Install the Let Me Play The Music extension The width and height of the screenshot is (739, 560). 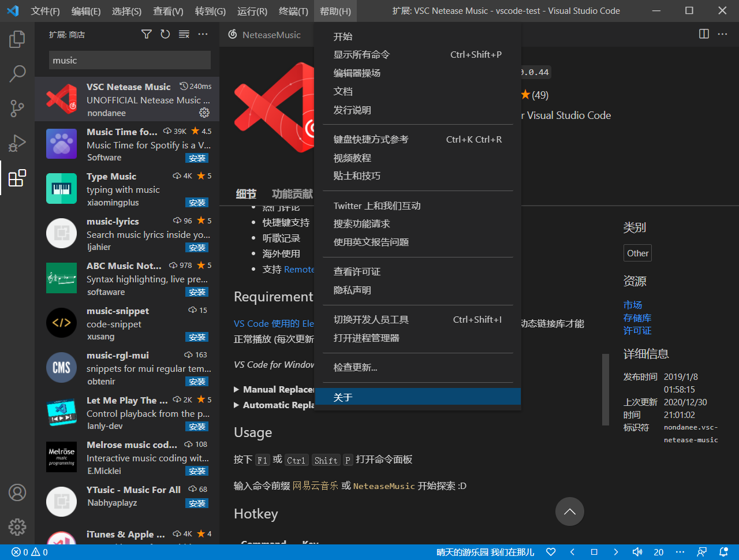click(x=197, y=427)
